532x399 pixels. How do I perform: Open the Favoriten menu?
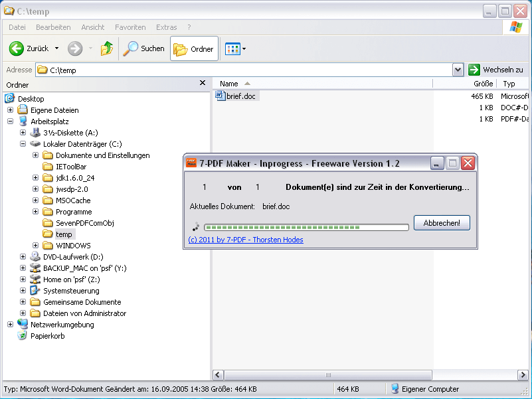pos(130,27)
